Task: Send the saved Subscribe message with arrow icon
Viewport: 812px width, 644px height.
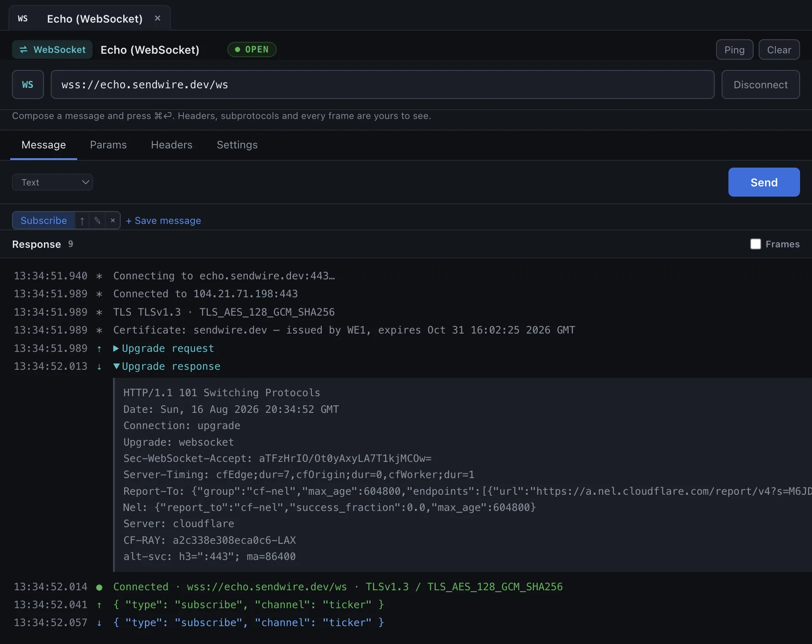Action: point(82,220)
